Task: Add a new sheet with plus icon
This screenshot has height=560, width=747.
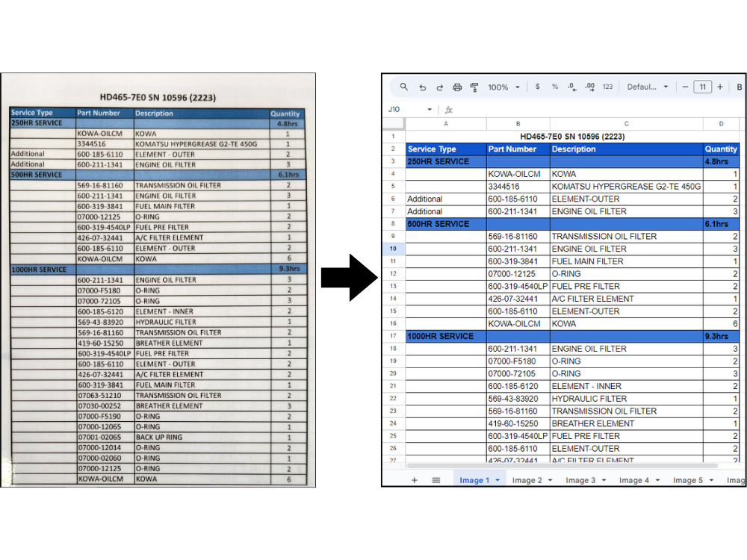Action: [414, 480]
